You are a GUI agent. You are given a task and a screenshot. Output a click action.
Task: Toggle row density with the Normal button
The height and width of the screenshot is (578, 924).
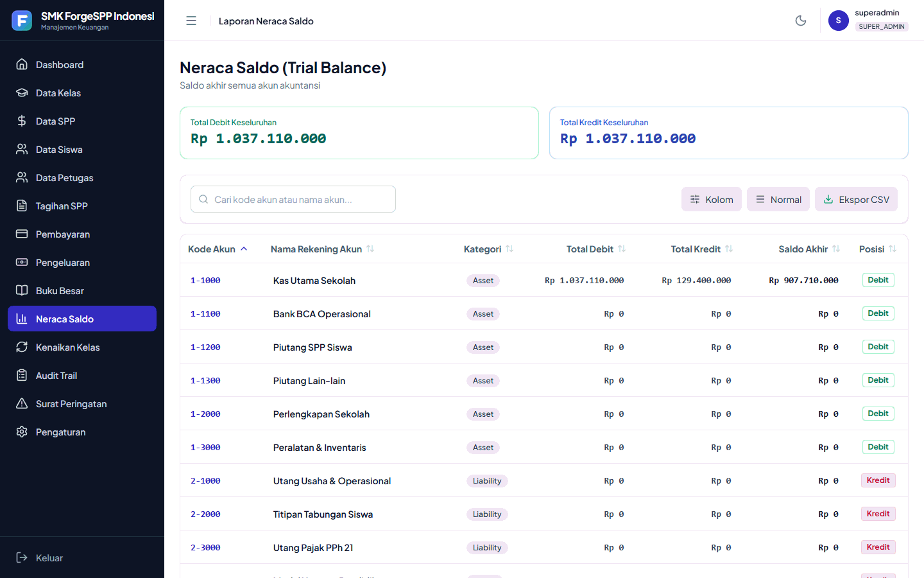pos(778,199)
